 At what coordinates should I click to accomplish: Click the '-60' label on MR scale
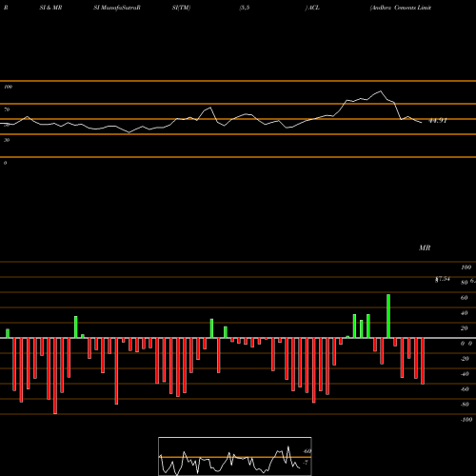tap(465, 389)
